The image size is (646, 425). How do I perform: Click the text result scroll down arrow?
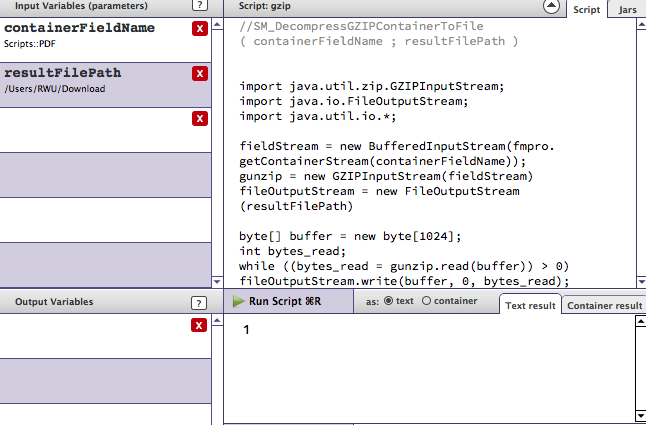[x=641, y=415]
